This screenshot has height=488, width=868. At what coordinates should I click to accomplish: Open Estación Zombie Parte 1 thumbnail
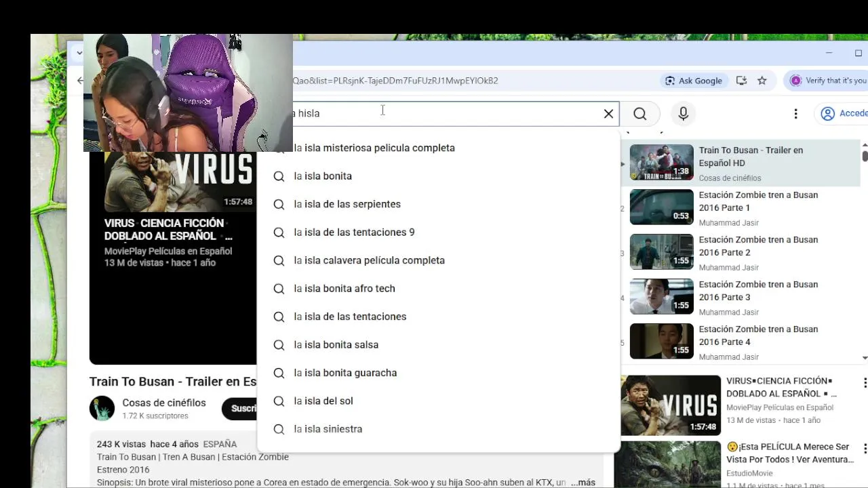pos(662,207)
